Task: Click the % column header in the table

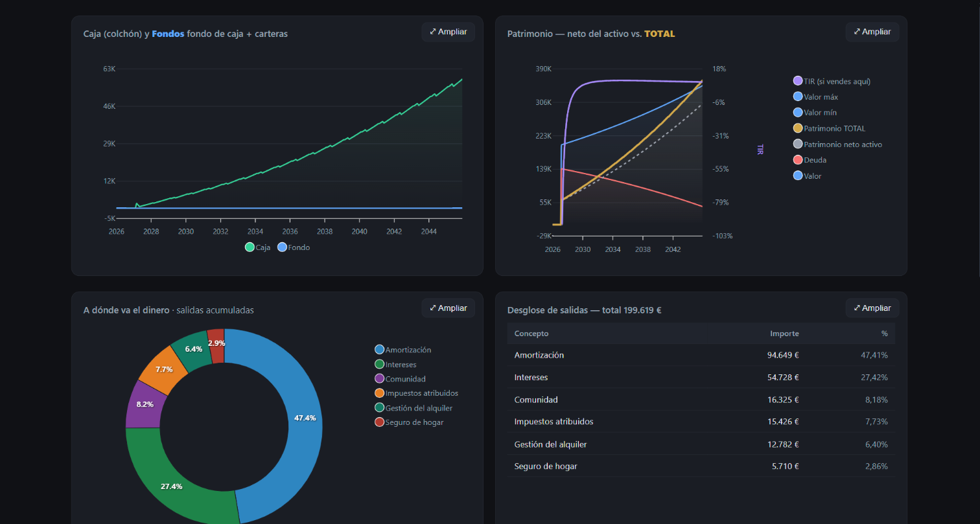Action: click(884, 334)
